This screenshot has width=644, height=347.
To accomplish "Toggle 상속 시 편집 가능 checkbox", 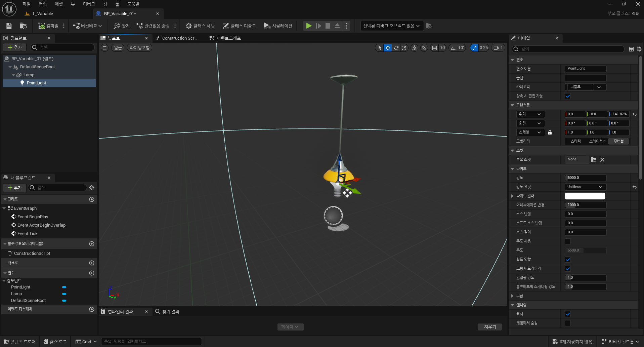I will (568, 96).
